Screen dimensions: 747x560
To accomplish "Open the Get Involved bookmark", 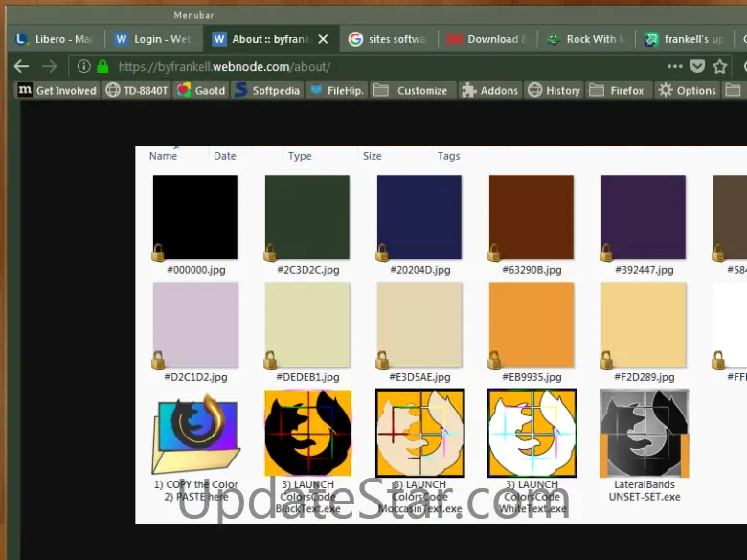I will pyautogui.click(x=57, y=91).
